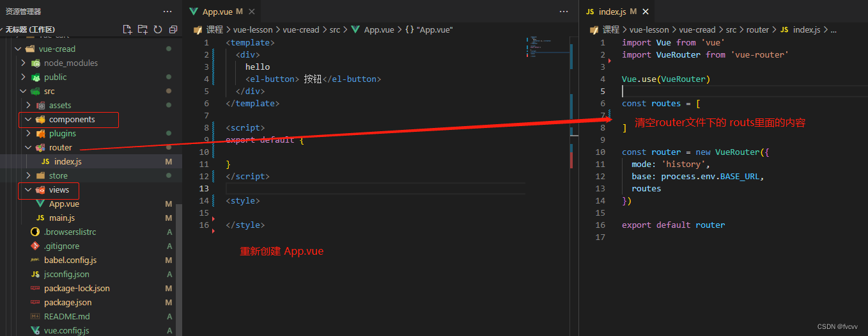Refresh the explorer file tree
The width and height of the screenshot is (868, 336).
[158, 29]
